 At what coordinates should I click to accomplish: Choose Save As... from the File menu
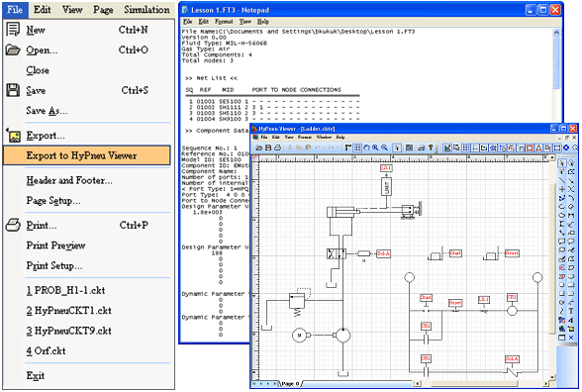[x=47, y=111]
